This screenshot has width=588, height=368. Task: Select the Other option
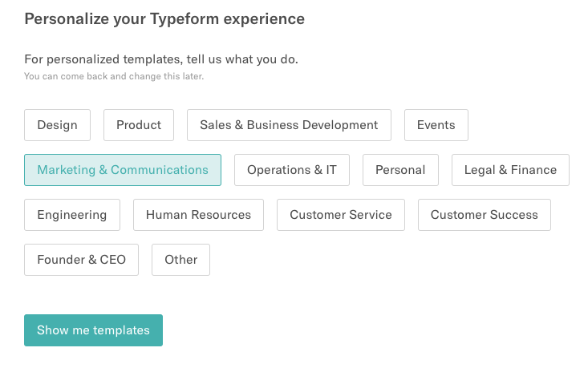[180, 260]
